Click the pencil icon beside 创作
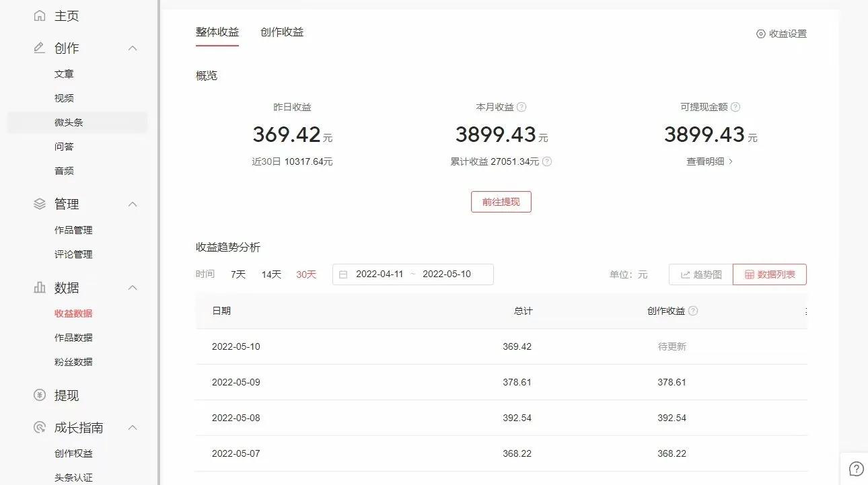 click(x=40, y=48)
